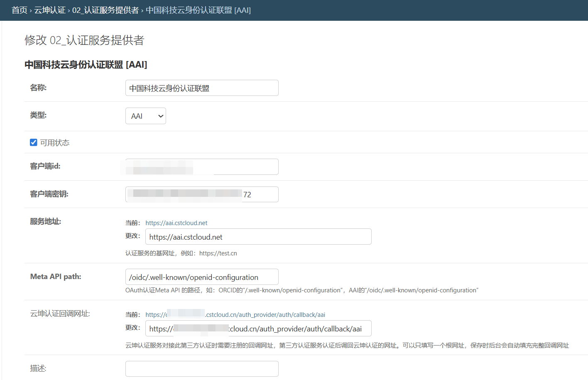Screen dimensions: 588x380
Task: Click the 名称 field label
Action: (x=38, y=88)
